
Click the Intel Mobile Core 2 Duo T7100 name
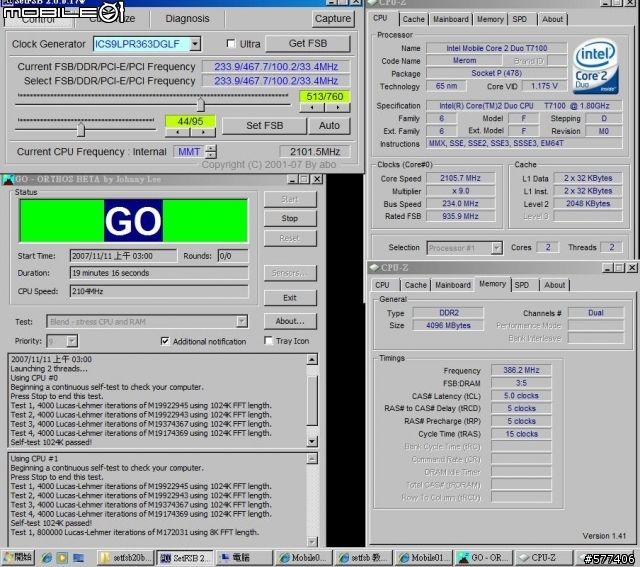tap(496, 48)
